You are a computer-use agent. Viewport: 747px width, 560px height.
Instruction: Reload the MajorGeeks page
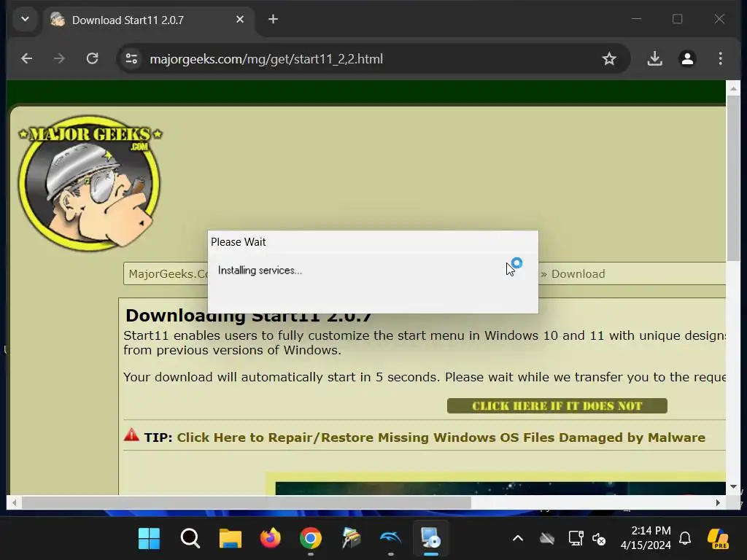92,58
